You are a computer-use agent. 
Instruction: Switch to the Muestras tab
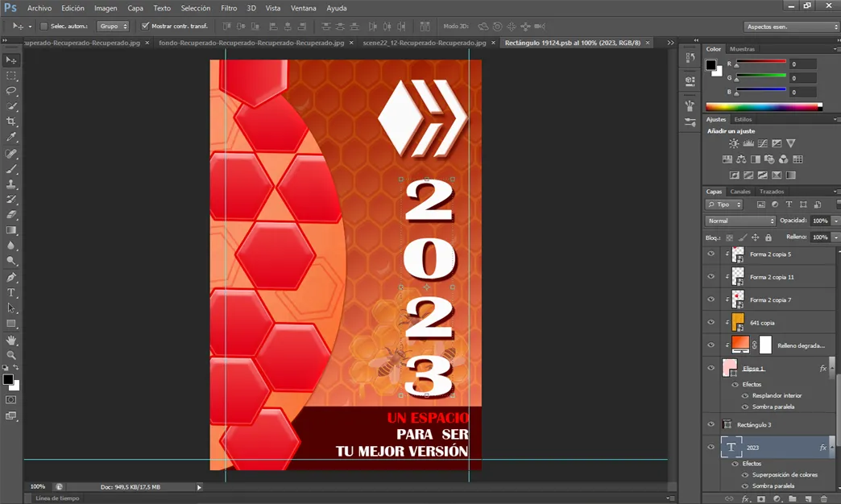point(742,49)
